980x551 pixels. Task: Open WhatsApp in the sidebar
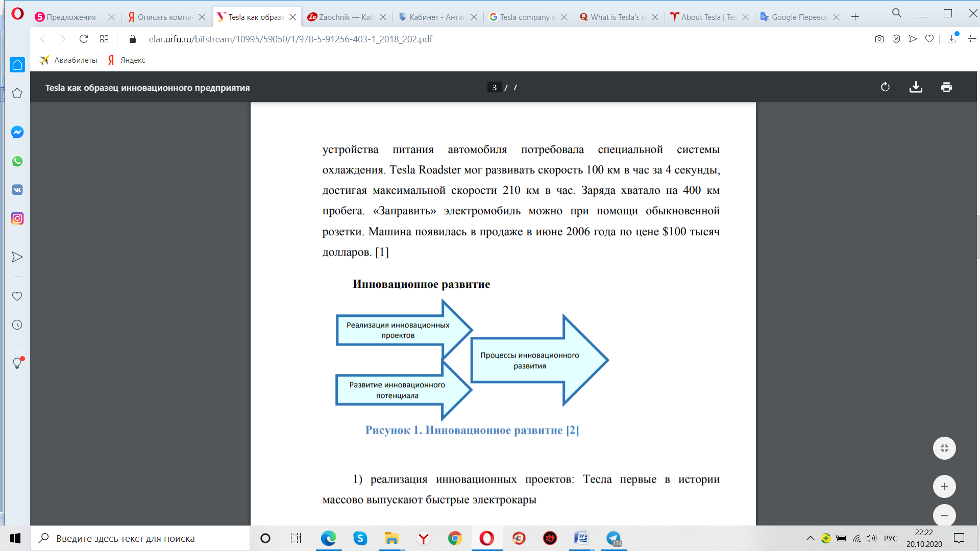pyautogui.click(x=17, y=161)
